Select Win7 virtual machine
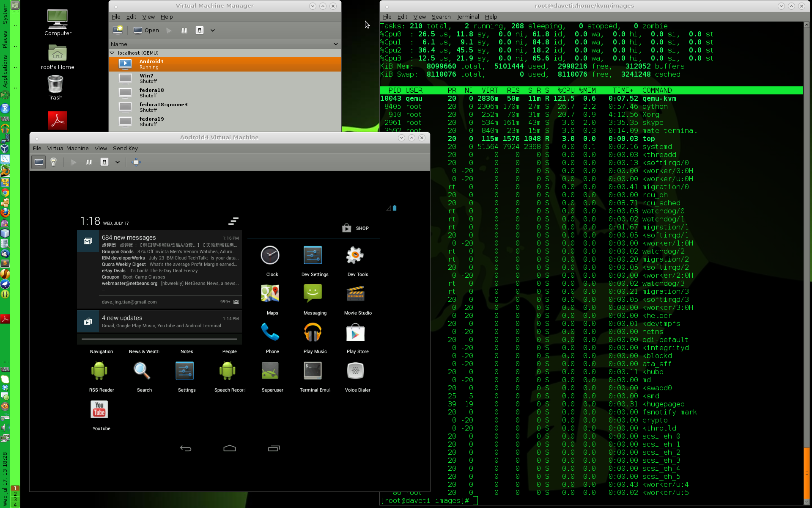812x508 pixels. (225, 79)
